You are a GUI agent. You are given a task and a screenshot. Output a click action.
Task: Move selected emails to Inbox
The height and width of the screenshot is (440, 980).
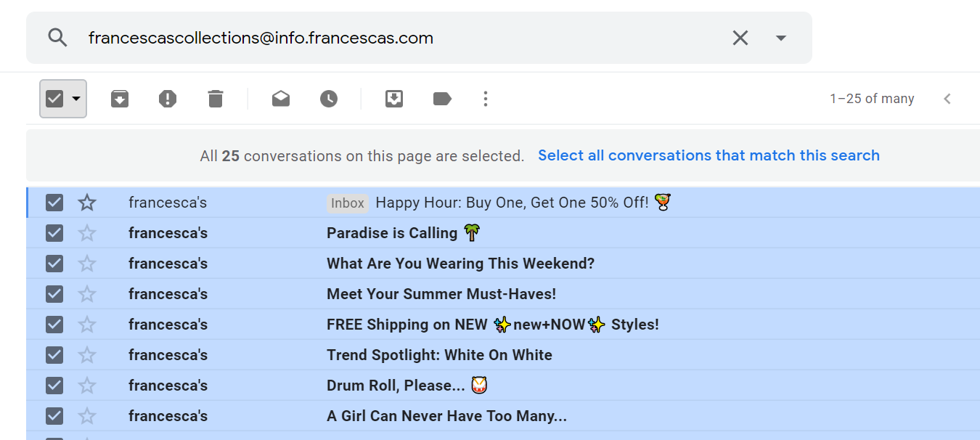[394, 99]
